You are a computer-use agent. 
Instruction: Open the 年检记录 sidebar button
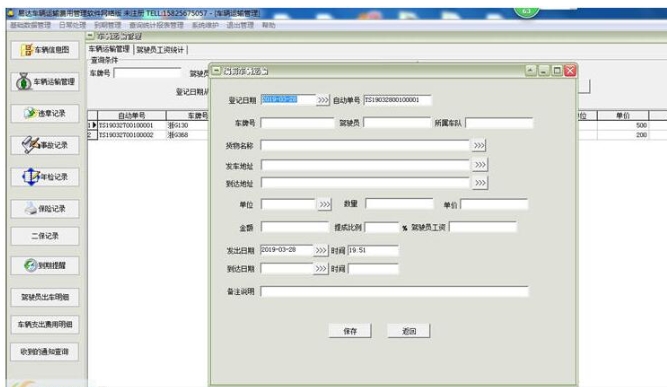45,177
